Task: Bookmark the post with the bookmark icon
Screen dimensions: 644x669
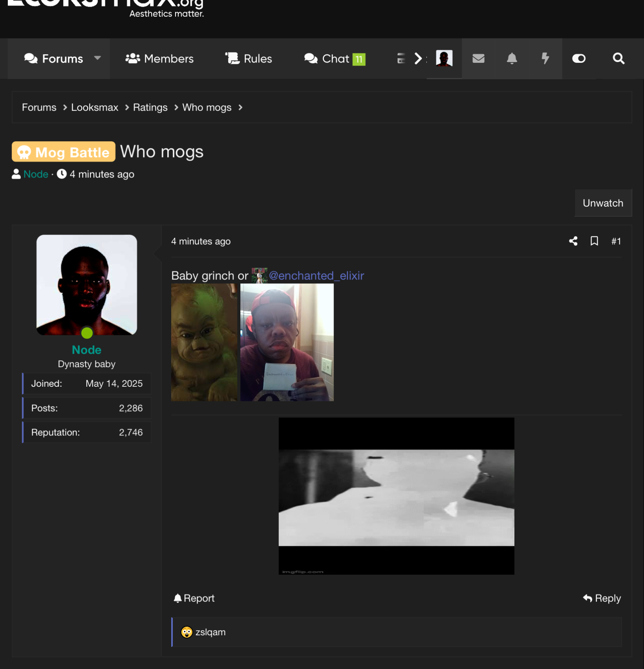Action: [x=594, y=241]
